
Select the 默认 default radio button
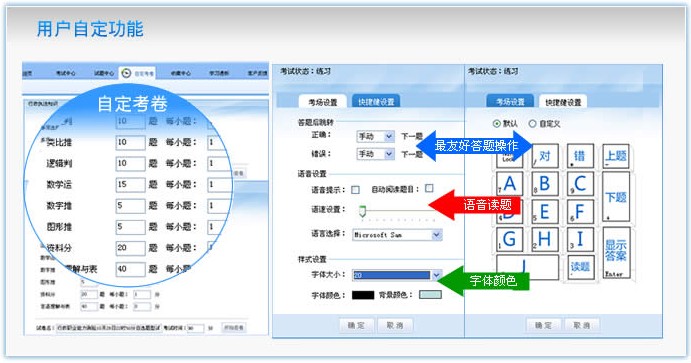point(497,124)
